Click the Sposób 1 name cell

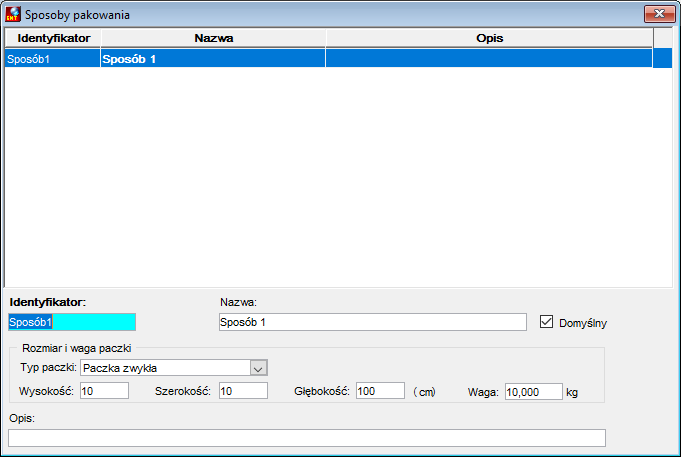pos(213,59)
